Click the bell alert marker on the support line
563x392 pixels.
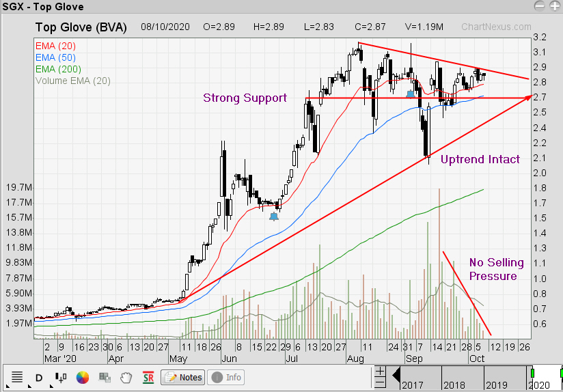[411, 94]
